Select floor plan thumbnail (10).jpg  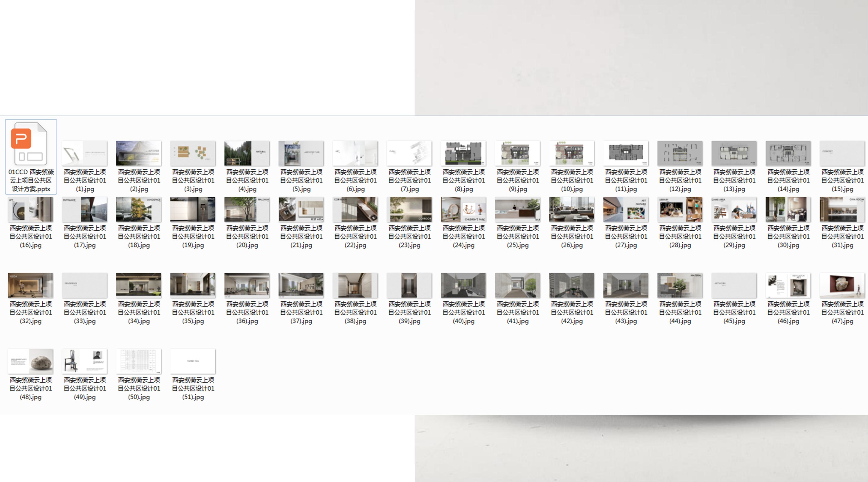click(572, 153)
